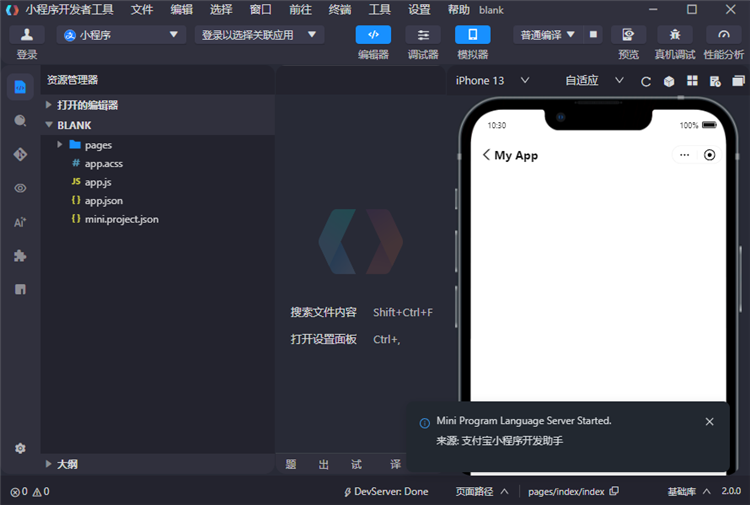Open the Search panel in the sidebar
This screenshot has width=750, height=505.
pyautogui.click(x=20, y=121)
